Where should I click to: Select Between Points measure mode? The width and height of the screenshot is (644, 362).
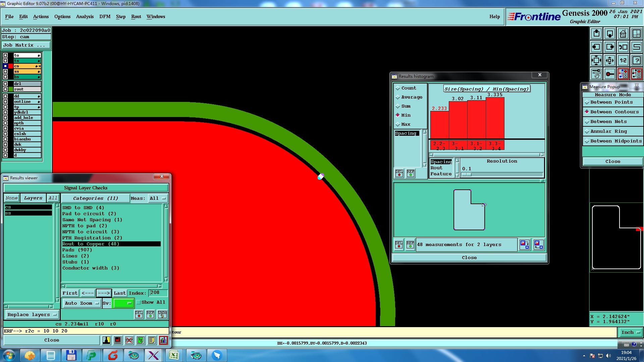[x=587, y=102]
